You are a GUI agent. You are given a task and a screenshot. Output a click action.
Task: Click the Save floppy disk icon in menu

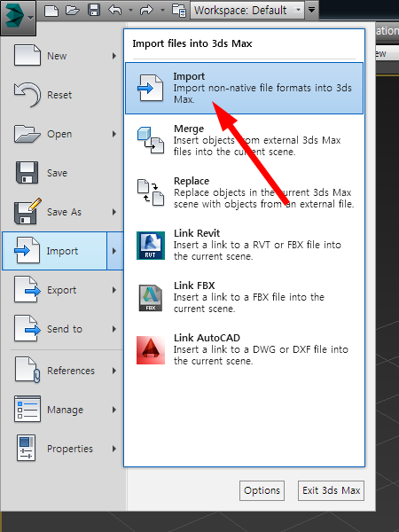point(27,173)
